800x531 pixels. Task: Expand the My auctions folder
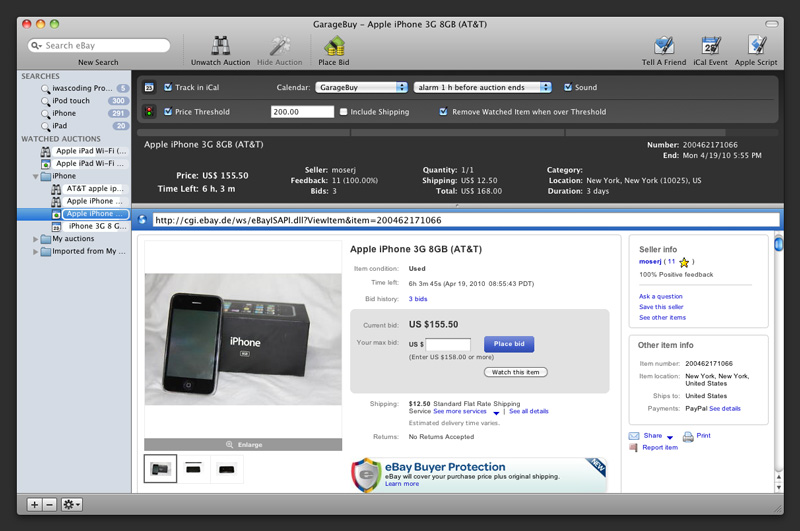36,239
